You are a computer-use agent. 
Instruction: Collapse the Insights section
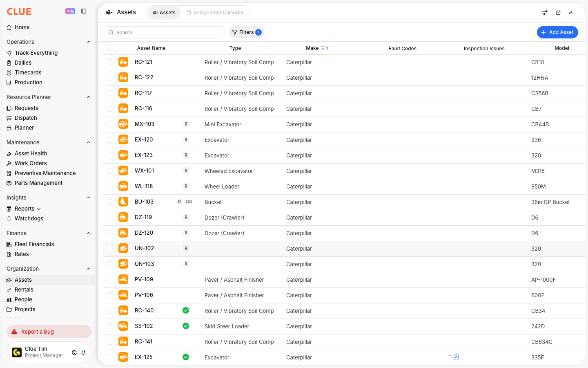(89, 197)
